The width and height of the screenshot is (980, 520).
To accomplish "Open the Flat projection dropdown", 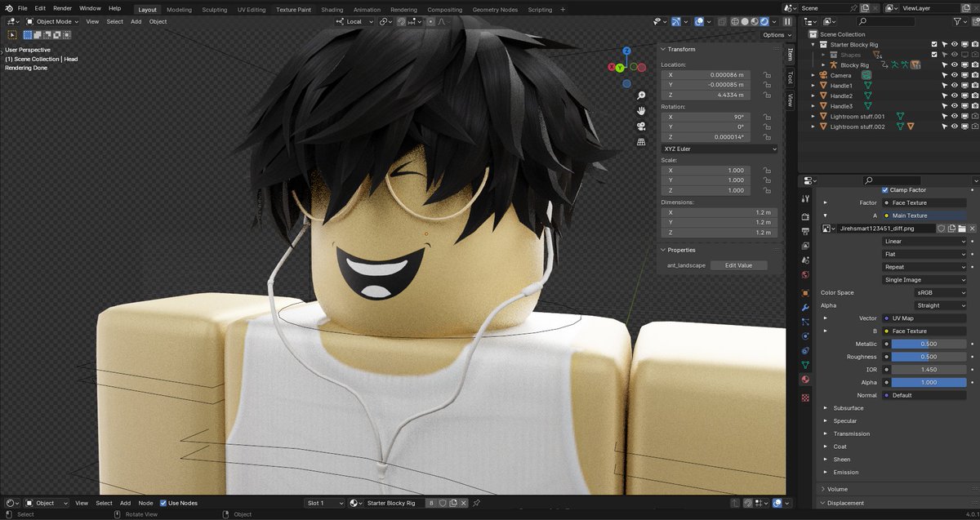I will pos(924,254).
